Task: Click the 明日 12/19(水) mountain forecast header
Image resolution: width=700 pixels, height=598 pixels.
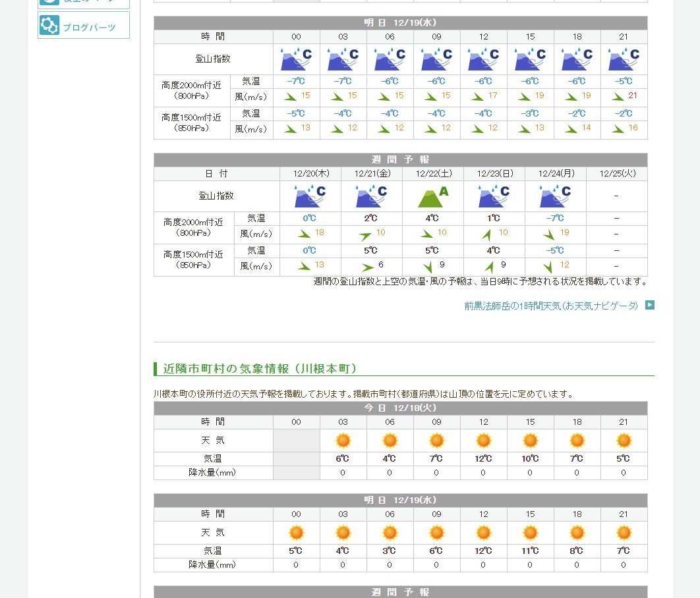Action: [x=400, y=23]
